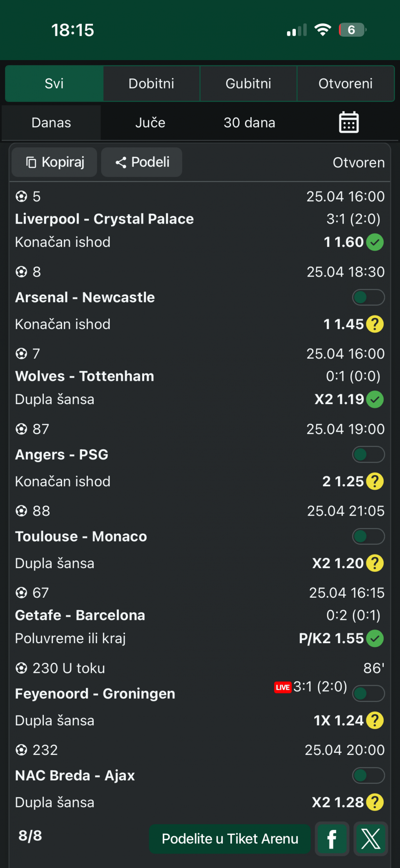Tap Podelite u Tiket Arenu button
The width and height of the screenshot is (400, 868).
[x=230, y=839]
